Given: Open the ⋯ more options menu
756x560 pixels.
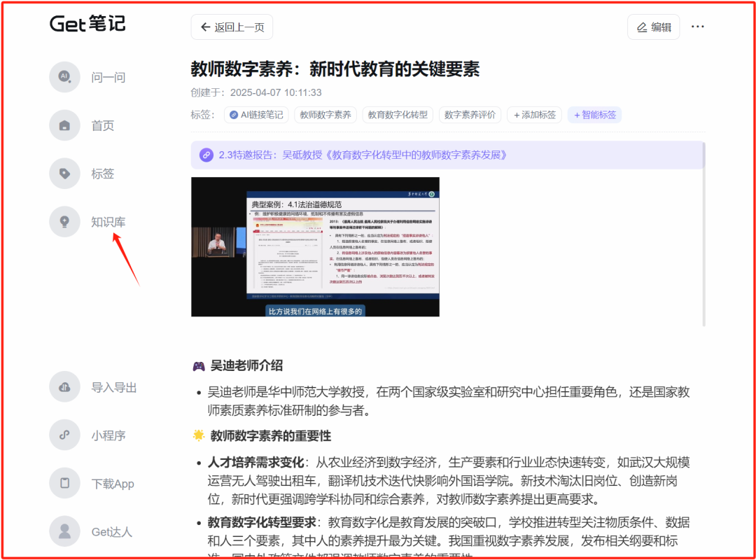Looking at the screenshot, I should click(x=697, y=26).
